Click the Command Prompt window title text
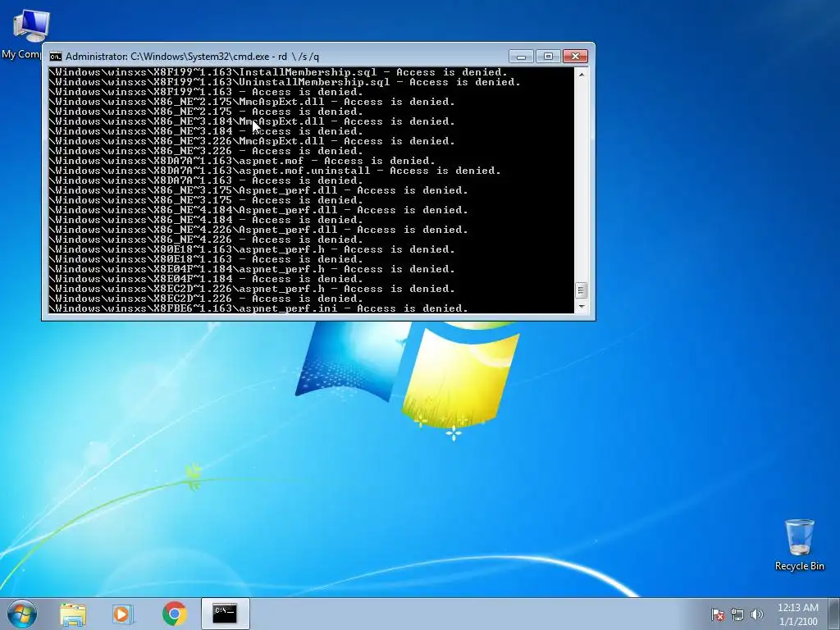The image size is (840, 630). 192,57
